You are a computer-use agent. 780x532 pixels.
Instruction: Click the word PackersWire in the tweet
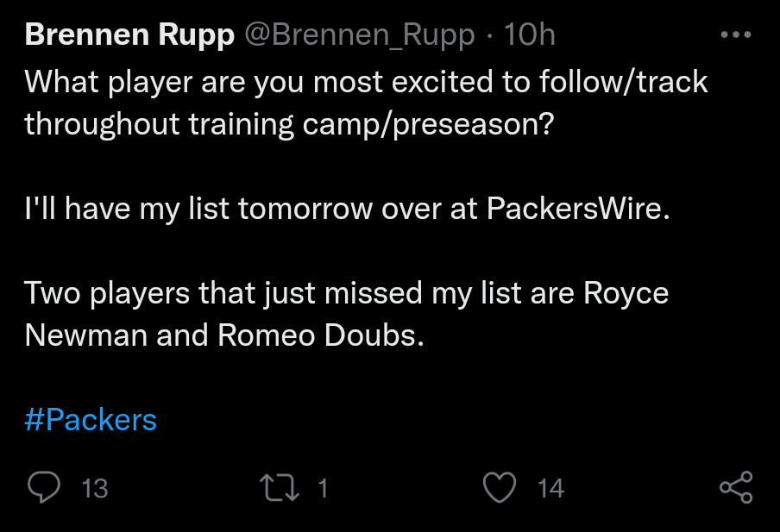(x=578, y=209)
